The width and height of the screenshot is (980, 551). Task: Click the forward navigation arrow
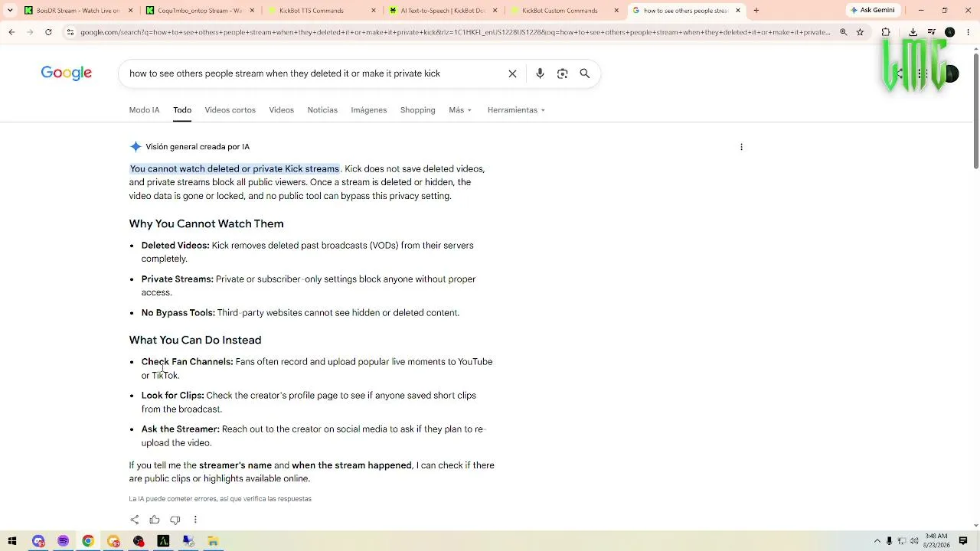pyautogui.click(x=30, y=32)
